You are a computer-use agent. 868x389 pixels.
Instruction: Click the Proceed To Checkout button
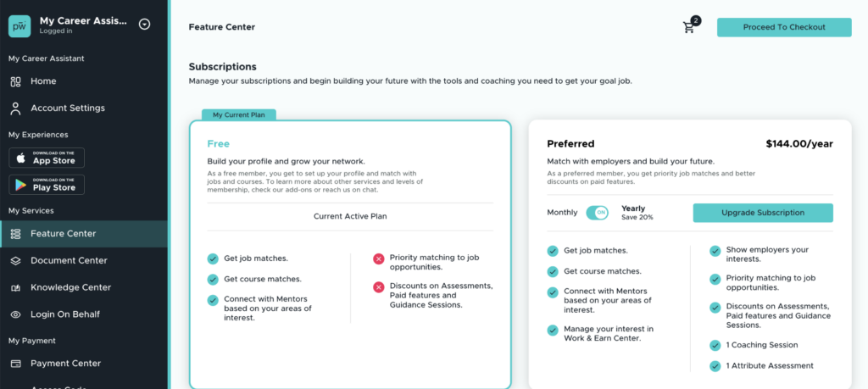(783, 27)
